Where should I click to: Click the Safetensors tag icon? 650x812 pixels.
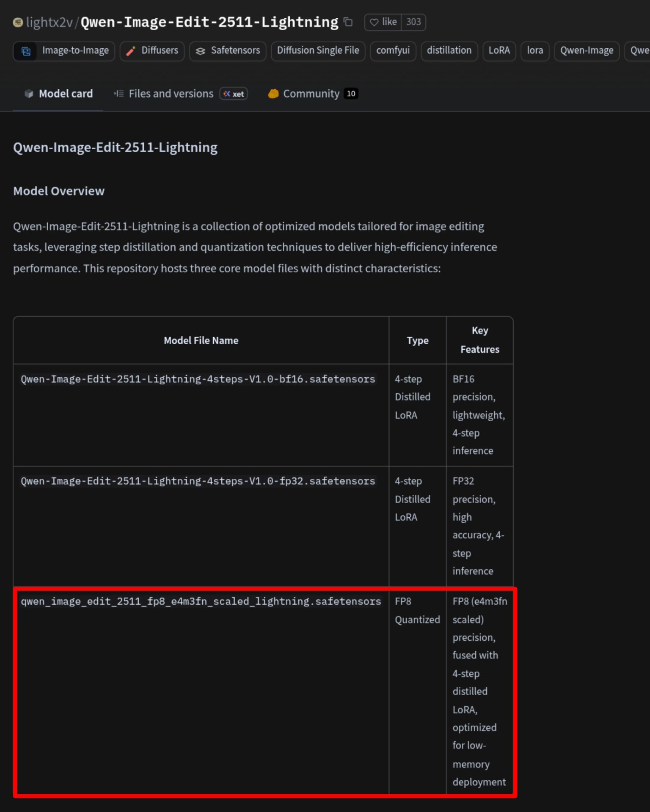pos(200,51)
